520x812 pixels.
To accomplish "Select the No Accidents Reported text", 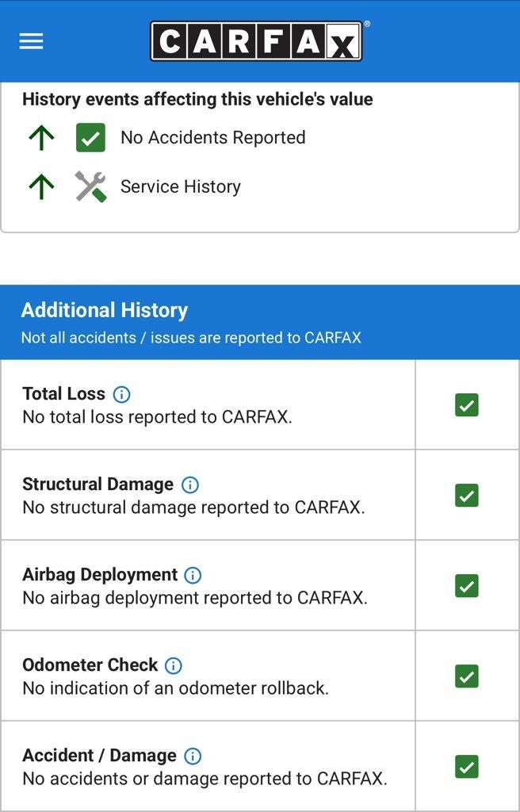I will 212,137.
